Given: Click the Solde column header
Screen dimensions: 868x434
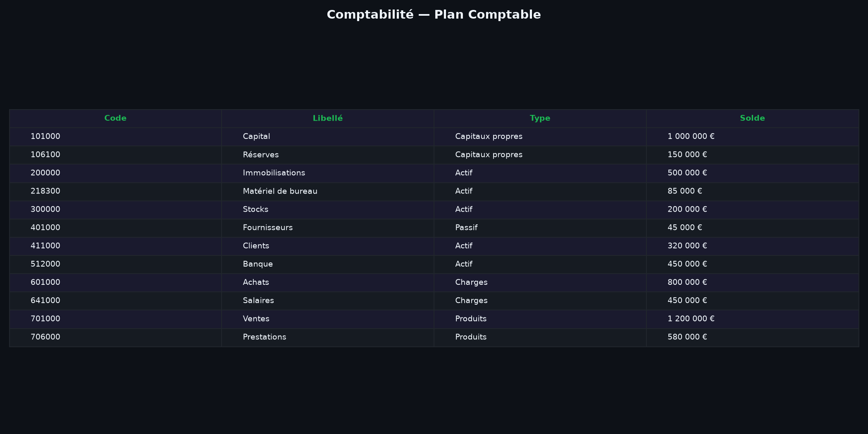Looking at the screenshot, I should (752, 118).
